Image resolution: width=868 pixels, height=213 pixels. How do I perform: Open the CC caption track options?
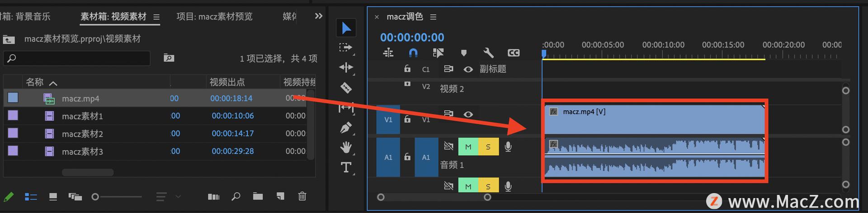[x=514, y=53]
